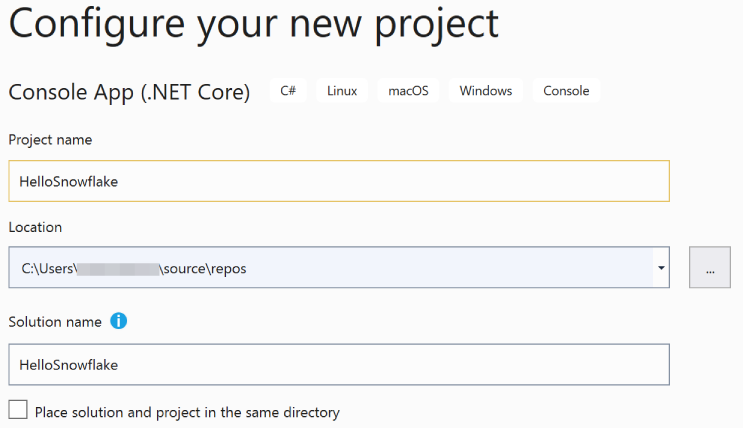Click the 'Place solution and project' checkbox label
This screenshot has width=743, height=428.
(187, 412)
